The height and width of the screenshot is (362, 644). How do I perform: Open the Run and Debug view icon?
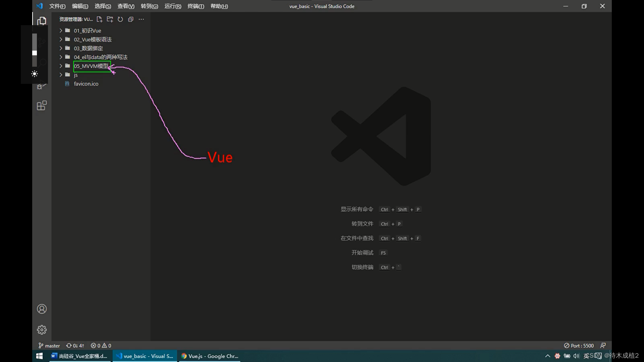(42, 86)
